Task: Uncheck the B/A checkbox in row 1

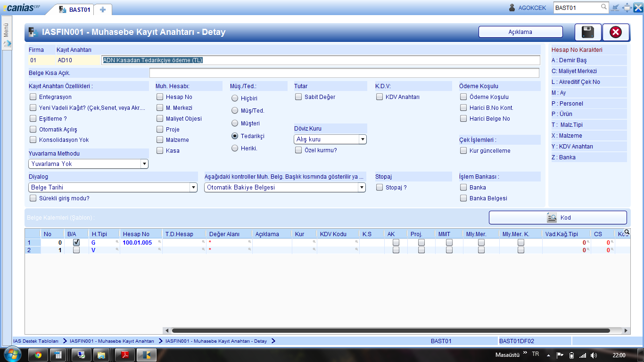Action: point(76,242)
